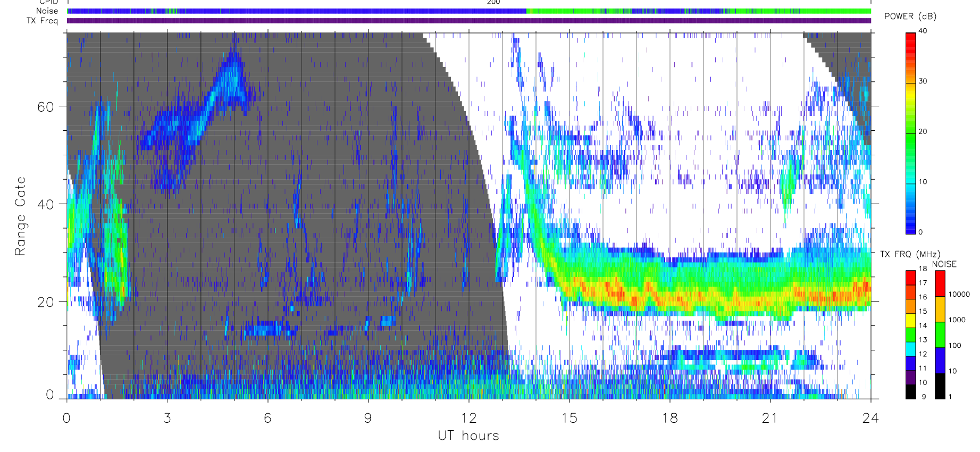The height and width of the screenshot is (452, 980).
Task: Select the 10000 tick on the NOISE scale
Action: coord(959,295)
